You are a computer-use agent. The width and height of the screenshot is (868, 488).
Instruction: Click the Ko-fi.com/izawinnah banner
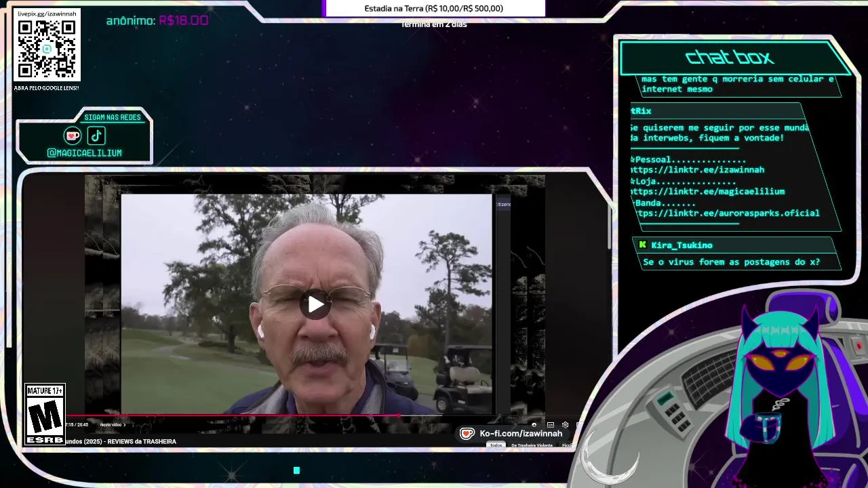tap(512, 434)
